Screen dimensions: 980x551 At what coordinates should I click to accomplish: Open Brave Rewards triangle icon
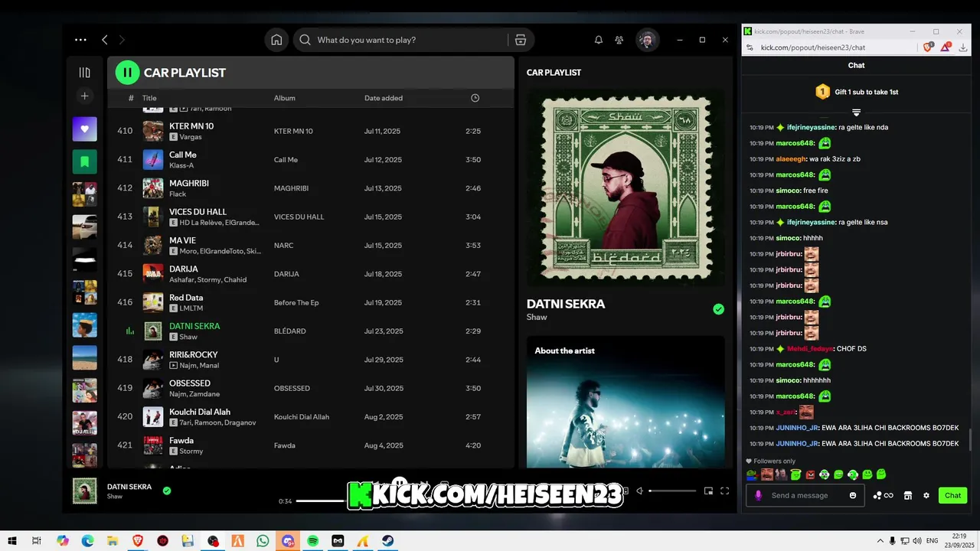946,47
